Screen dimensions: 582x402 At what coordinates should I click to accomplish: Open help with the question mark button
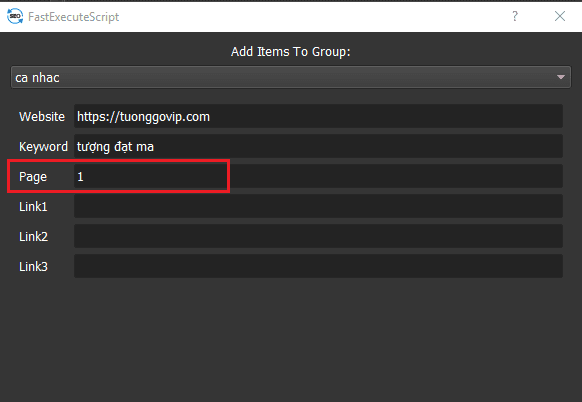pyautogui.click(x=515, y=16)
